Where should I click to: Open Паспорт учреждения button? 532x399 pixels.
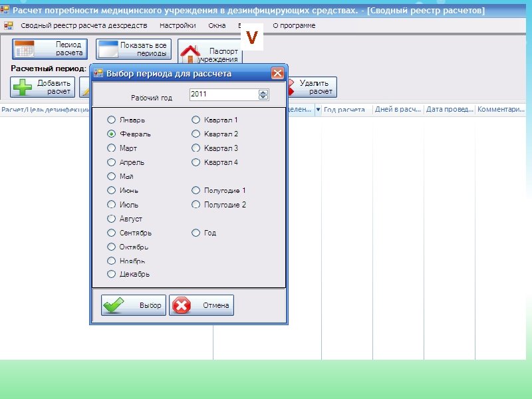coord(209,52)
